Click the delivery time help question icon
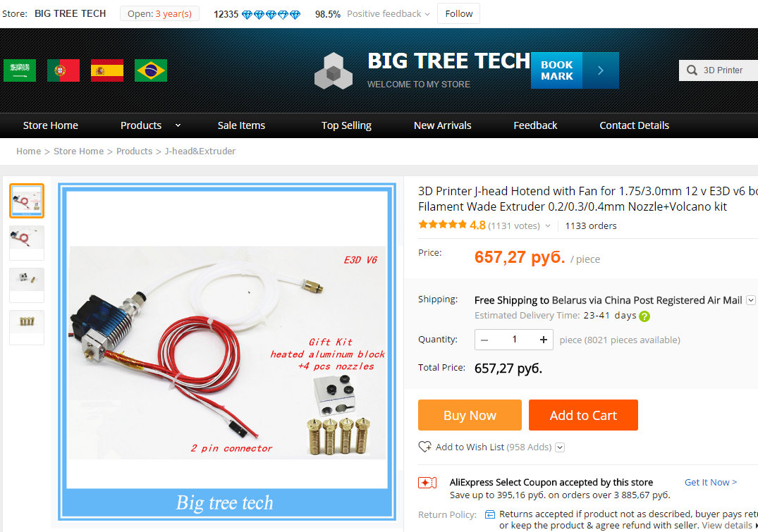Screen dimensions: 758x532 point(644,316)
